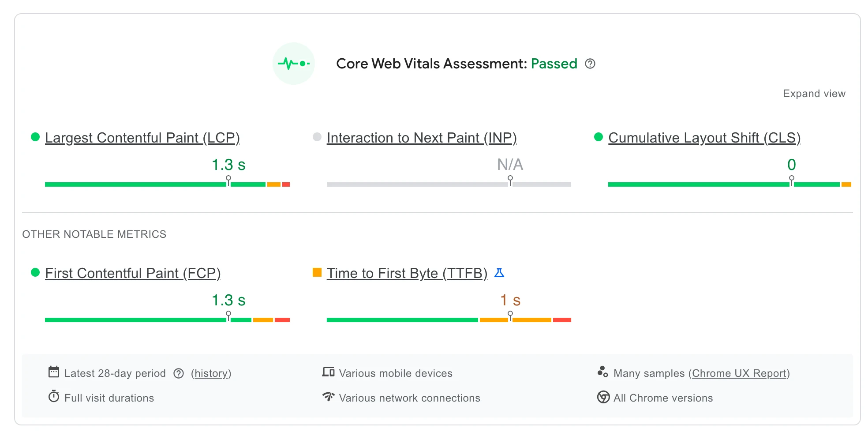Click the LCP value 1.3 s
Viewport: 868px width, 436px height.
228,165
